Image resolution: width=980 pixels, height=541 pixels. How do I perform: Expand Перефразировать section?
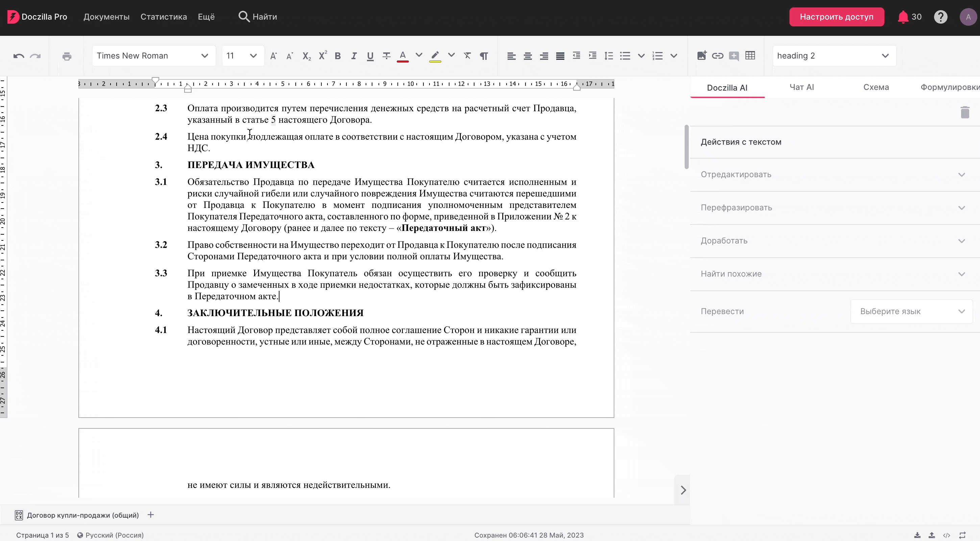coord(835,208)
